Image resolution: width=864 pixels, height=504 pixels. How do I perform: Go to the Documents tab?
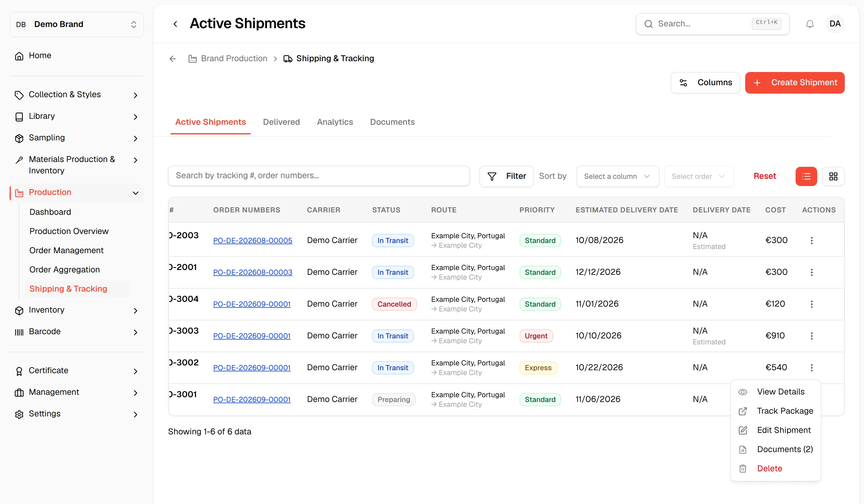(x=392, y=122)
